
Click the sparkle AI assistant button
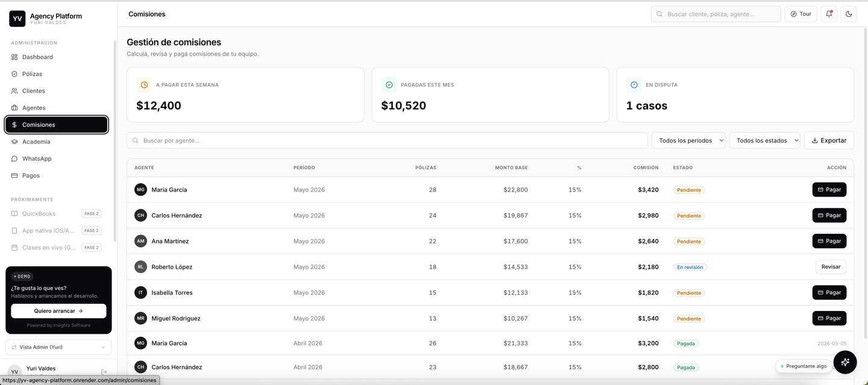click(x=845, y=362)
